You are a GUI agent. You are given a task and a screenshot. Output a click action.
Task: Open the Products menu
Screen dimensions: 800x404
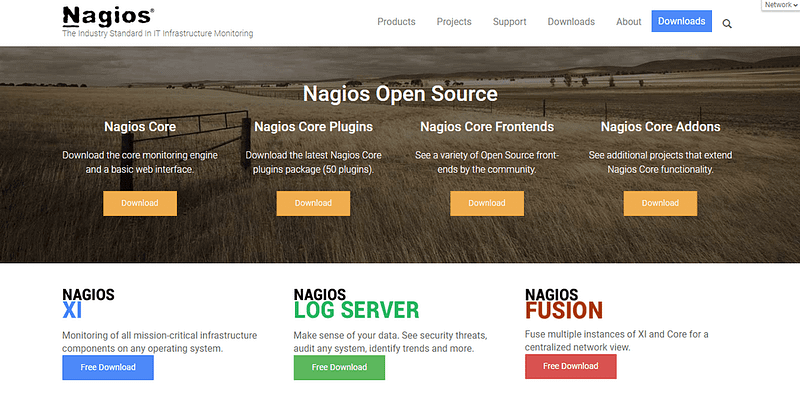click(396, 22)
